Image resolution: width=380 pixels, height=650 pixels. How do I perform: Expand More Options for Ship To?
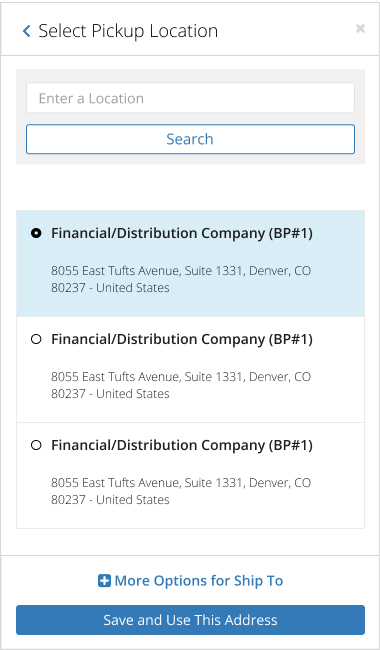[x=191, y=581]
